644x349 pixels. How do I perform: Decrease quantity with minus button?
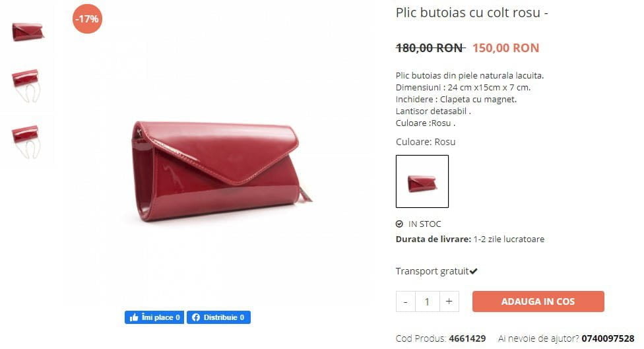click(406, 301)
